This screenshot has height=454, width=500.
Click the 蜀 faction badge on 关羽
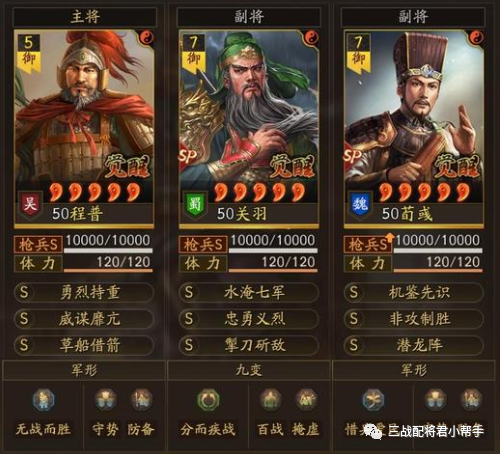click(195, 204)
